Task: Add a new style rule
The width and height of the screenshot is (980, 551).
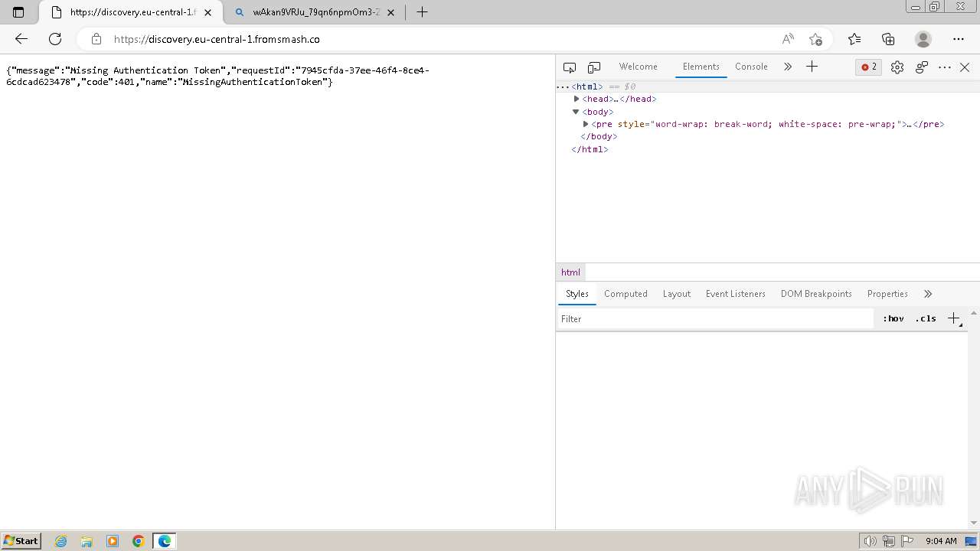Action: click(954, 318)
